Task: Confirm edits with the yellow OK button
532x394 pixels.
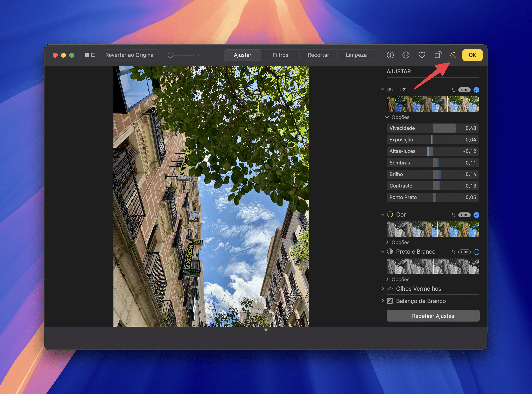Action: (472, 55)
